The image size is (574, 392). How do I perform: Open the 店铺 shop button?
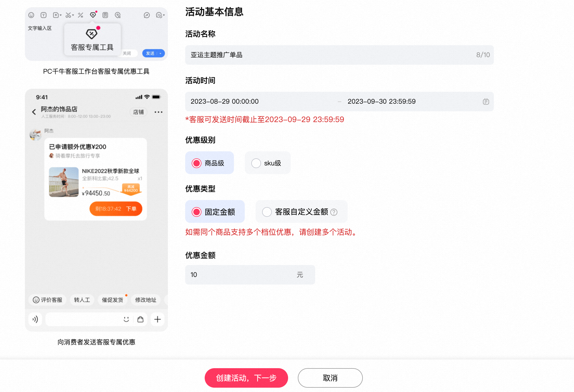click(x=138, y=112)
